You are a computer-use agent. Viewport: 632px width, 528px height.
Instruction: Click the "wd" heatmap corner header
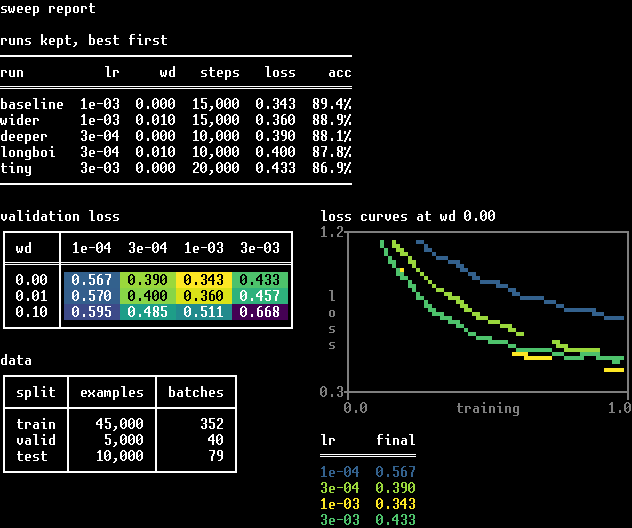click(x=24, y=248)
